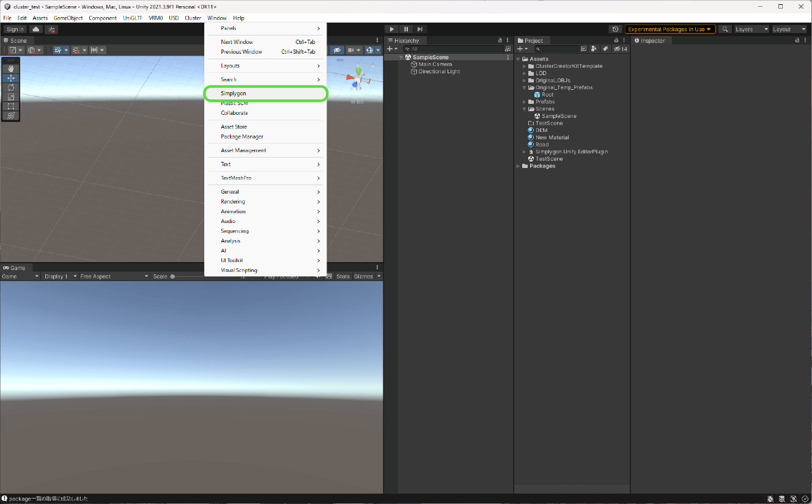Click the cloud services icon

(x=36, y=29)
